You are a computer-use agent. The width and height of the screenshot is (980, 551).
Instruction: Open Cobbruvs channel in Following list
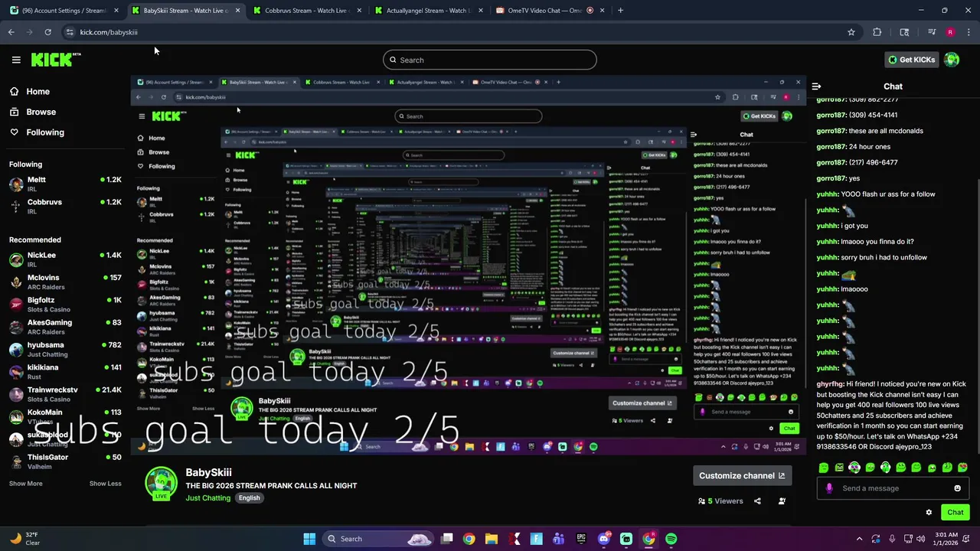tap(65, 206)
